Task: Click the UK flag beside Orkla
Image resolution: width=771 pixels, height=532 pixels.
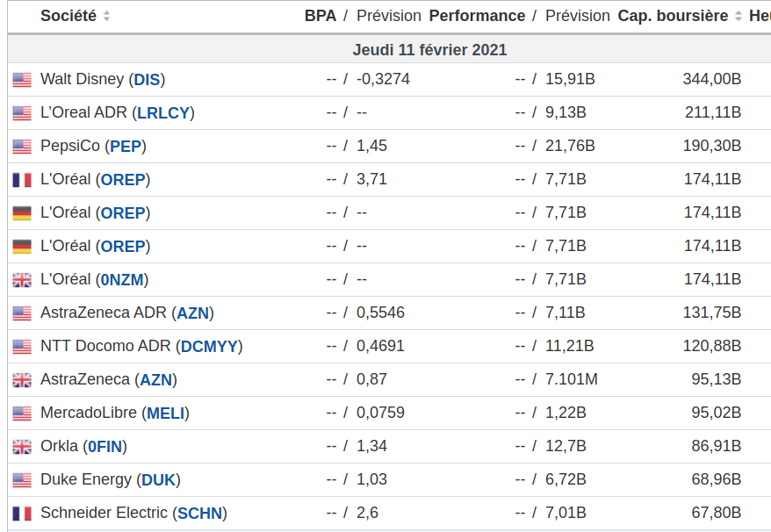Action: pos(22,447)
